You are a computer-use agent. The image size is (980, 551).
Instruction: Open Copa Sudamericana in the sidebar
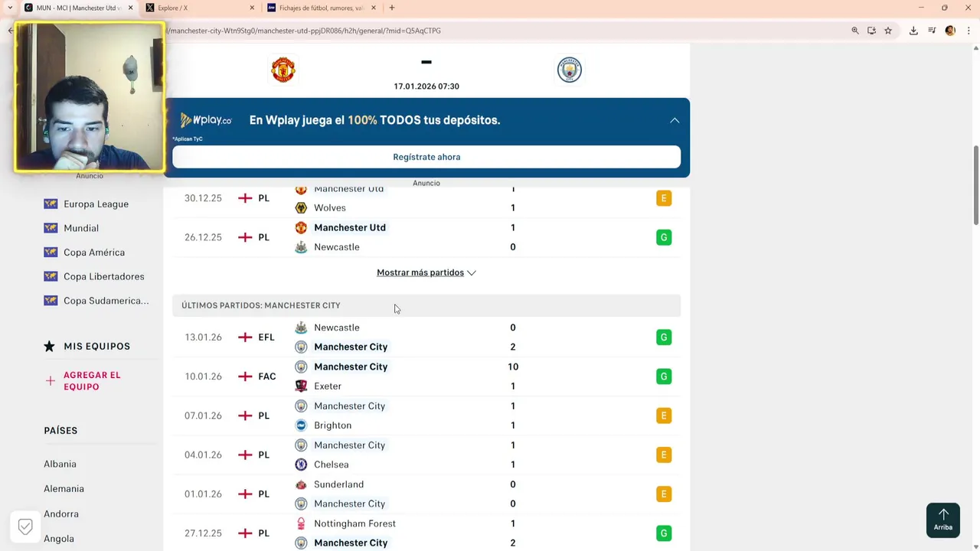pyautogui.click(x=106, y=301)
